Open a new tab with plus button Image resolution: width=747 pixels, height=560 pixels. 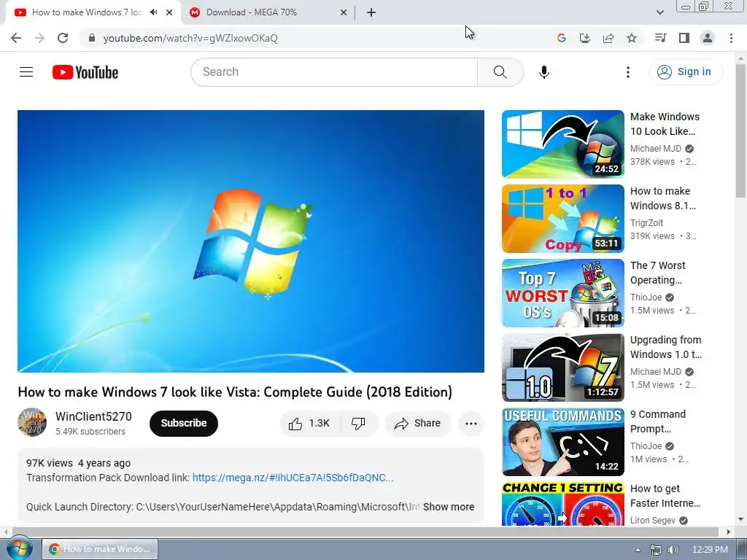click(x=371, y=12)
